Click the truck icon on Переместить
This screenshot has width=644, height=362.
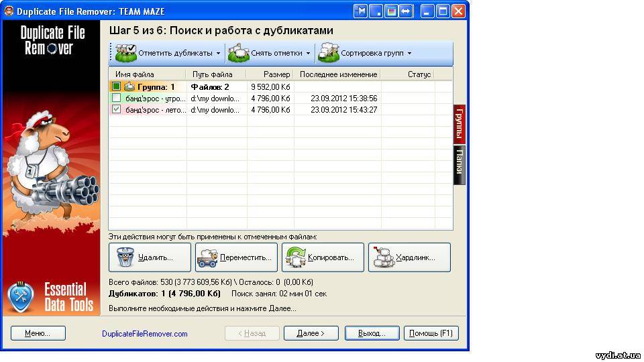207,257
